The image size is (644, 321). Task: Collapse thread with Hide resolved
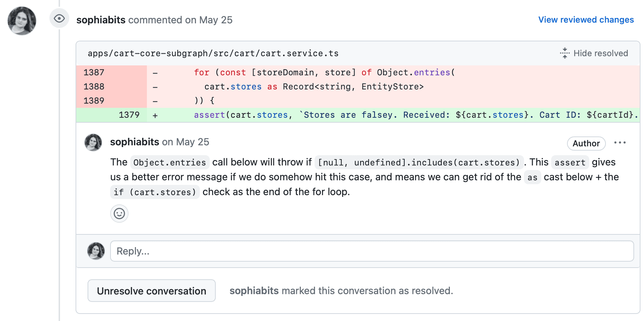pos(600,53)
